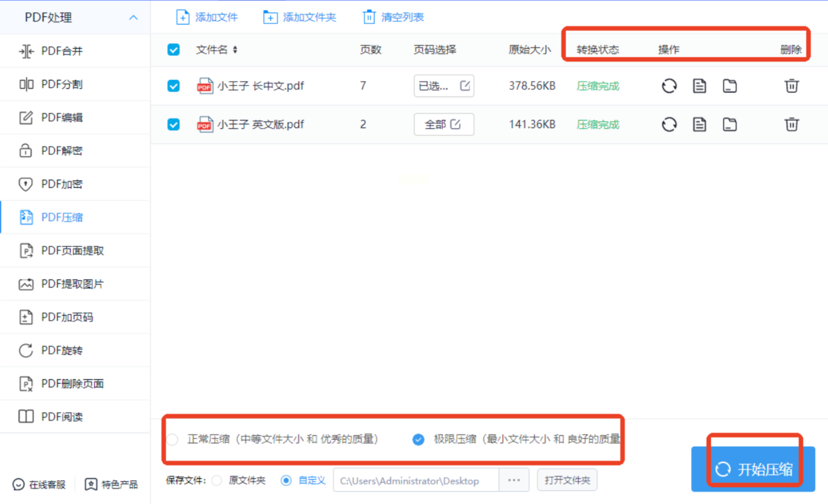828x504 pixels.
Task: Open the output folder icon for 小王子 长中文.pdf
Action: [730, 86]
